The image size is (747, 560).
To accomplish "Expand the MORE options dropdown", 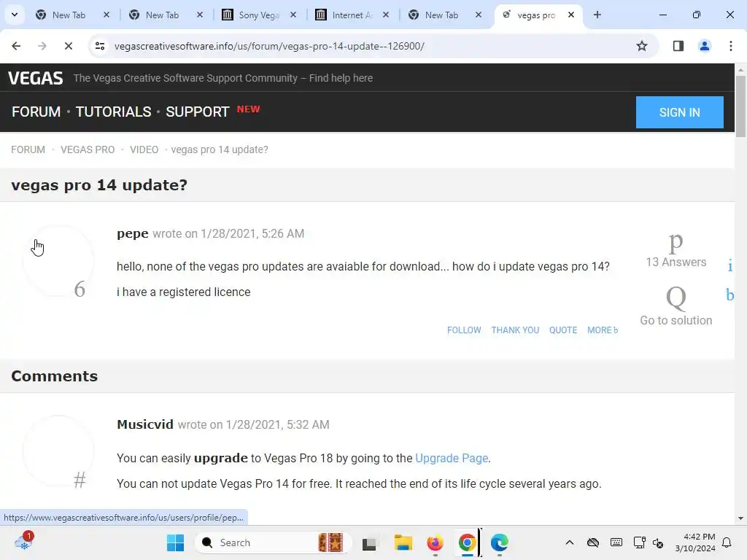I will [602, 330].
